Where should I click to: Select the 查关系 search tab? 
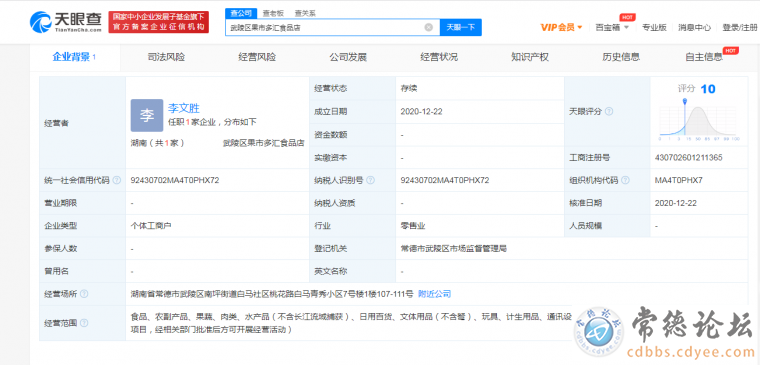[x=305, y=14]
